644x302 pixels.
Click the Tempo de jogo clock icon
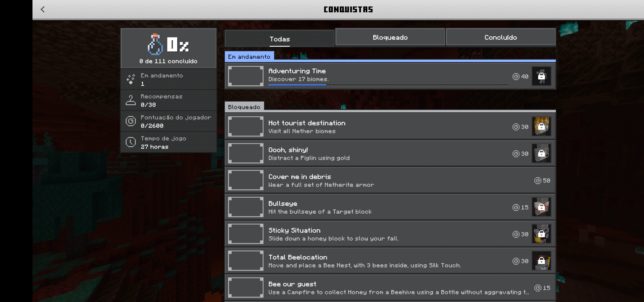click(130, 142)
